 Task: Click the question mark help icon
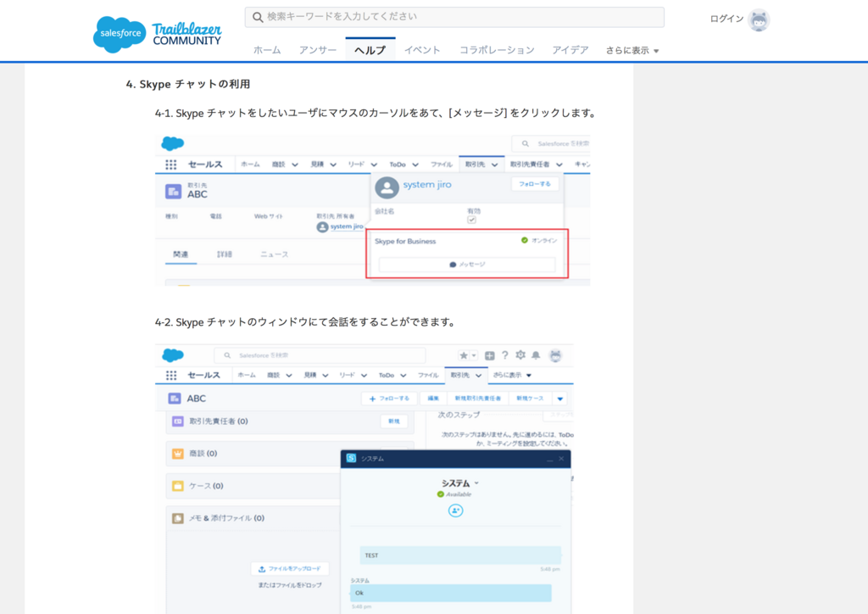tap(505, 355)
